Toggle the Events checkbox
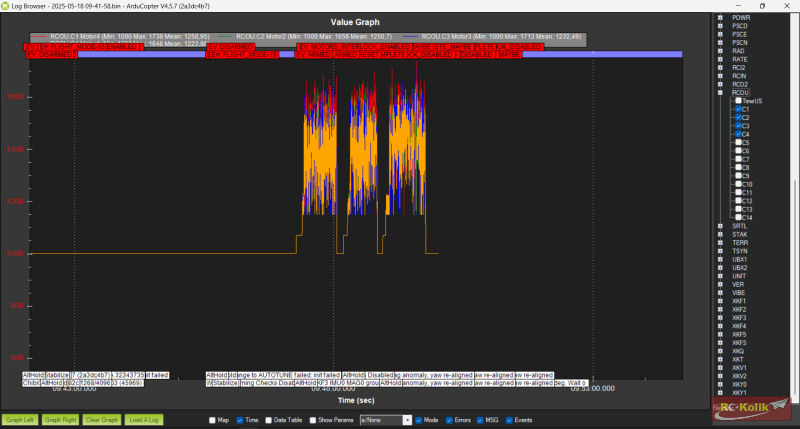The height and width of the screenshot is (429, 800). pyautogui.click(x=509, y=420)
